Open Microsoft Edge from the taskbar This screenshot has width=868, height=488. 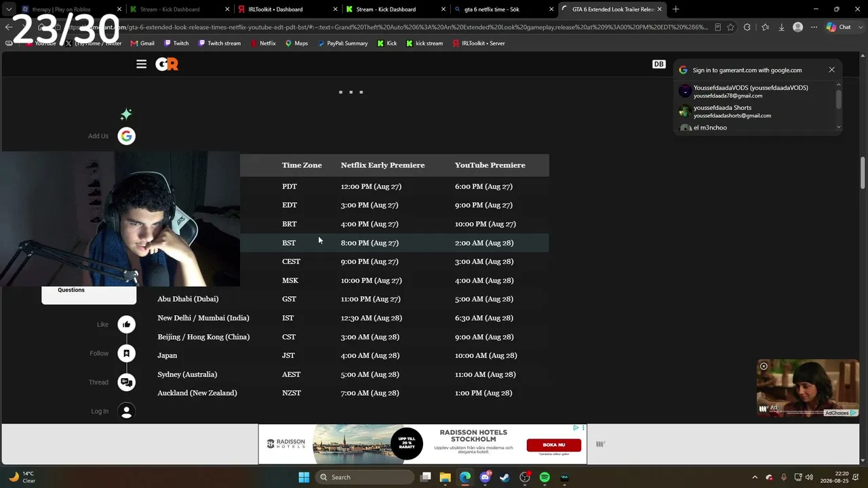[x=465, y=477]
